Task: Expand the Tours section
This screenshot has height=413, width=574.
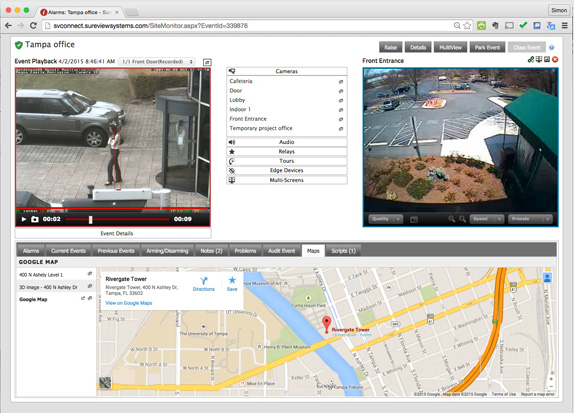Action: [287, 161]
